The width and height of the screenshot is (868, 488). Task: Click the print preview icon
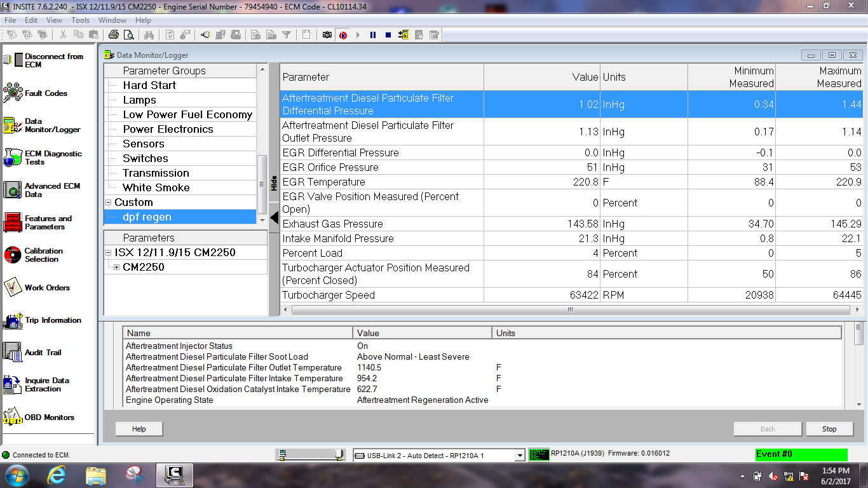point(128,35)
